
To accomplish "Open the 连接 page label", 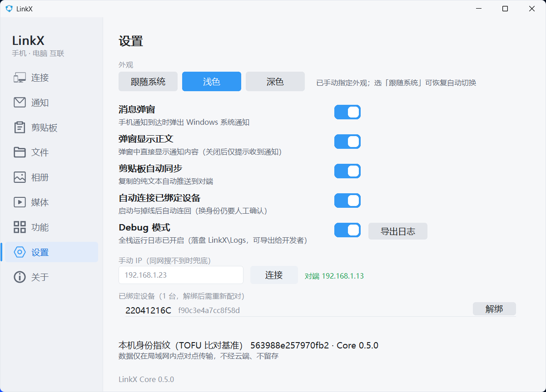I will pos(40,78).
